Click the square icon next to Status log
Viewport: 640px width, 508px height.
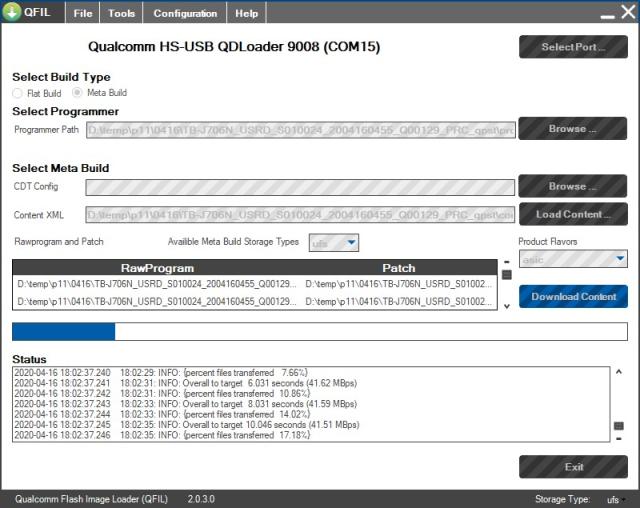pyautogui.click(x=619, y=426)
